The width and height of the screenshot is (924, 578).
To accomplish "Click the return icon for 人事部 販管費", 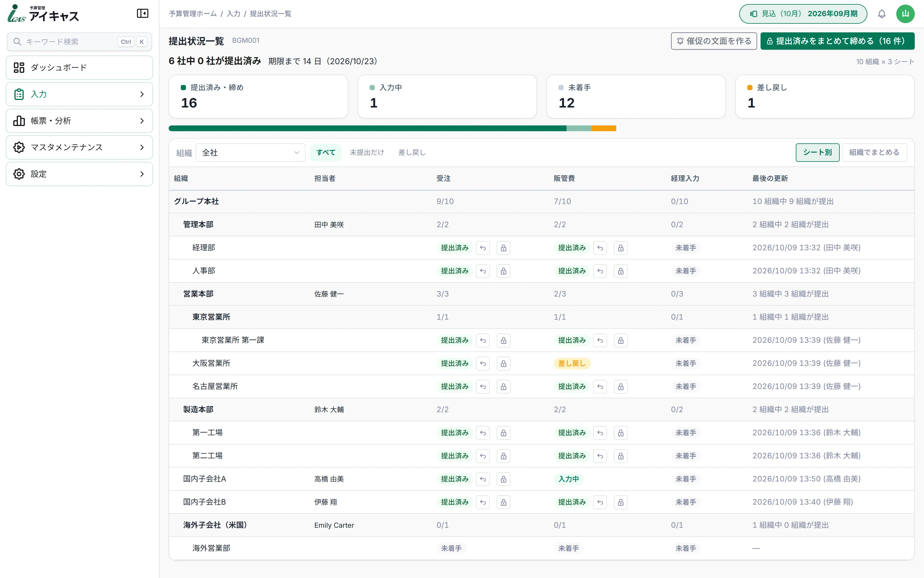I will pos(600,271).
